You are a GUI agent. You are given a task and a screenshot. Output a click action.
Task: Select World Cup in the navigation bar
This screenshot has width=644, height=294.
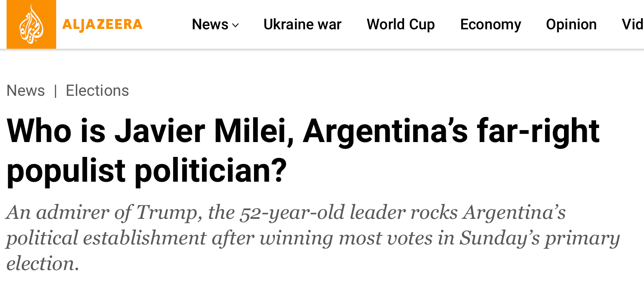click(400, 25)
